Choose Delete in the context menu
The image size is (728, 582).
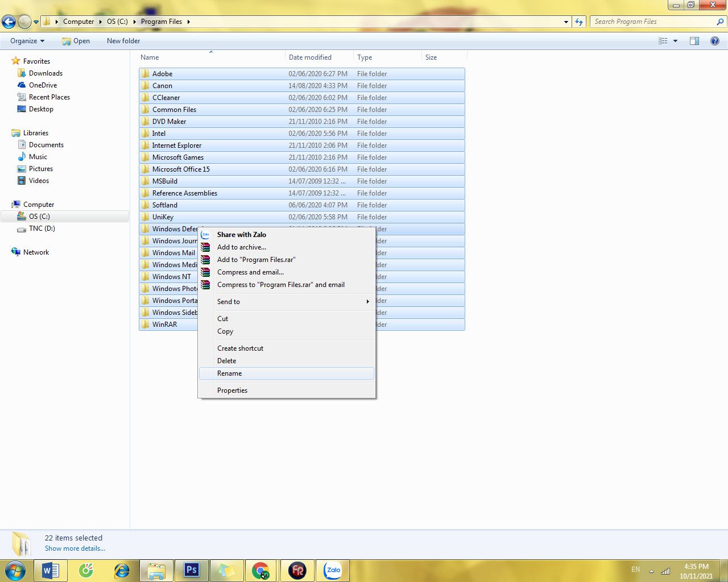287,361
